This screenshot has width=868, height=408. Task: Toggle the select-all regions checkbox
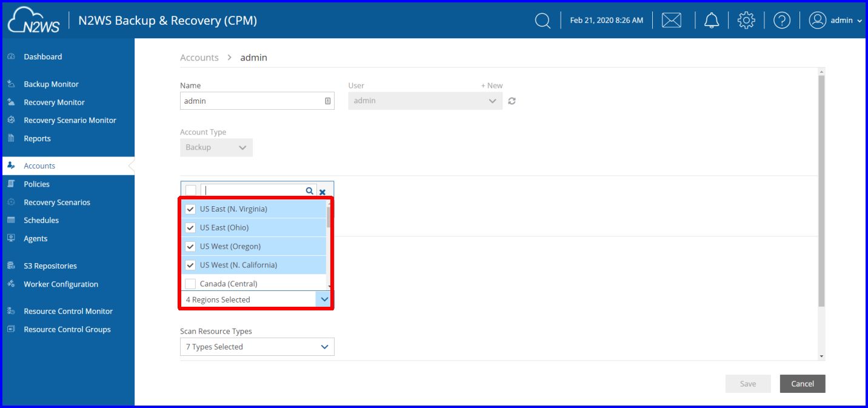point(191,190)
